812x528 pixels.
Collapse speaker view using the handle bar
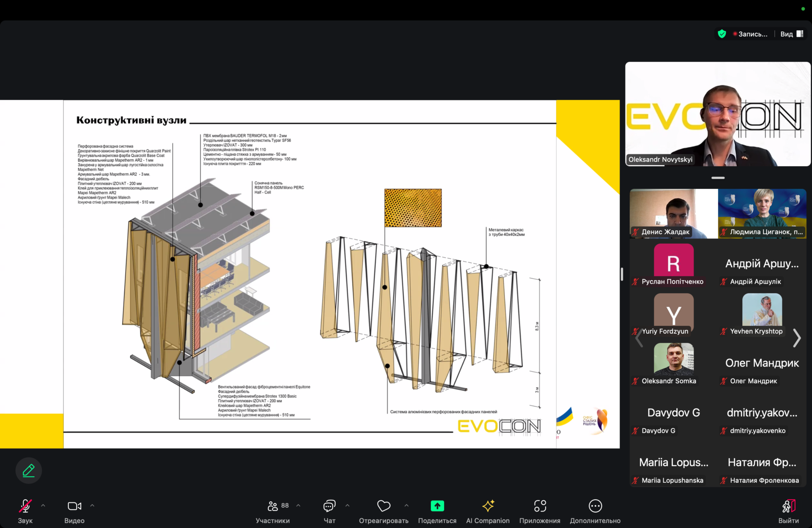coord(718,178)
